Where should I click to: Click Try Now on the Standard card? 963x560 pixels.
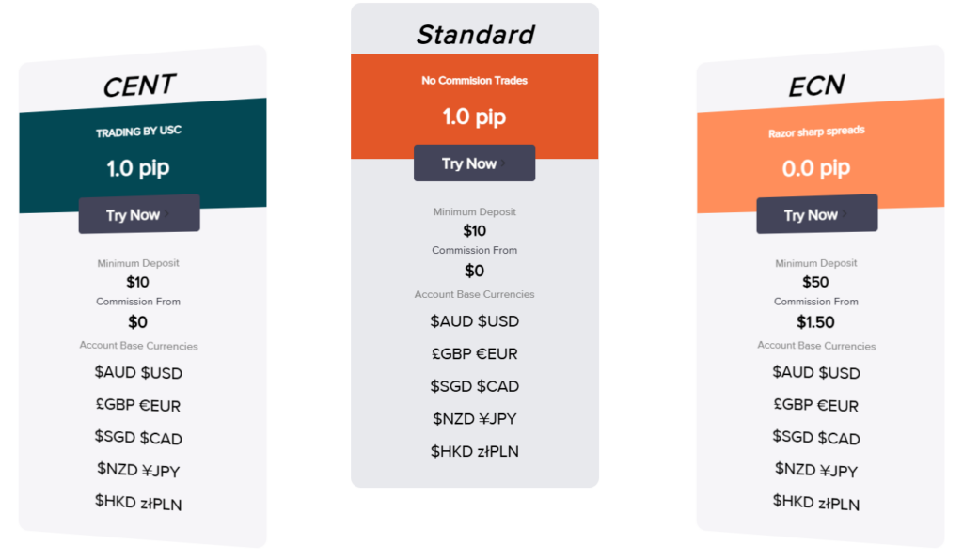point(474,163)
